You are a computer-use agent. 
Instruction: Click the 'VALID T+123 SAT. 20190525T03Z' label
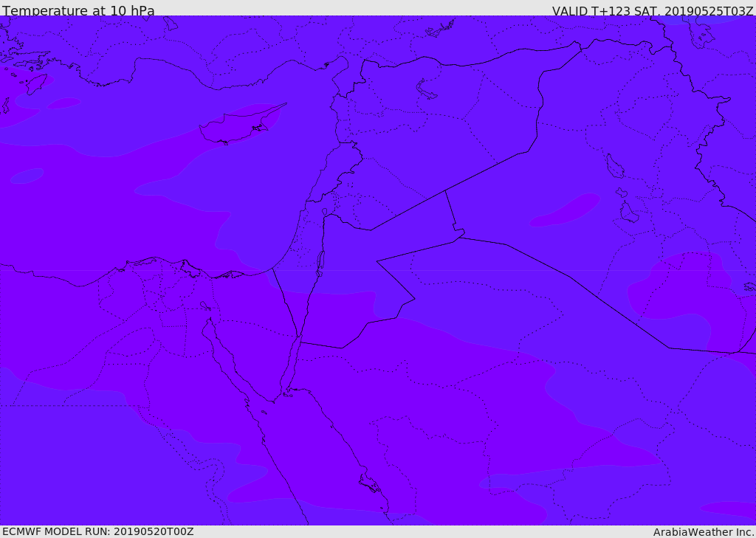tap(653, 10)
